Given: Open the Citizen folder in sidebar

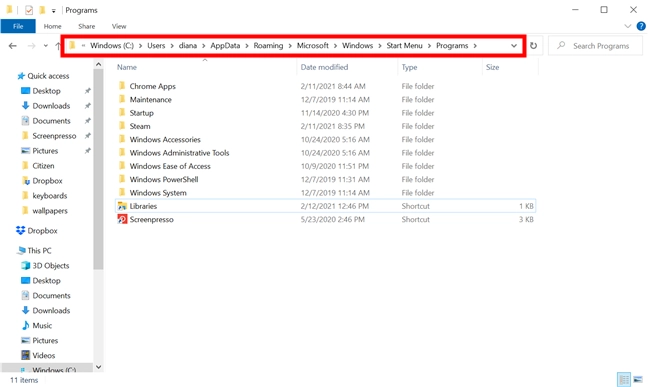Looking at the screenshot, I should tap(43, 166).
